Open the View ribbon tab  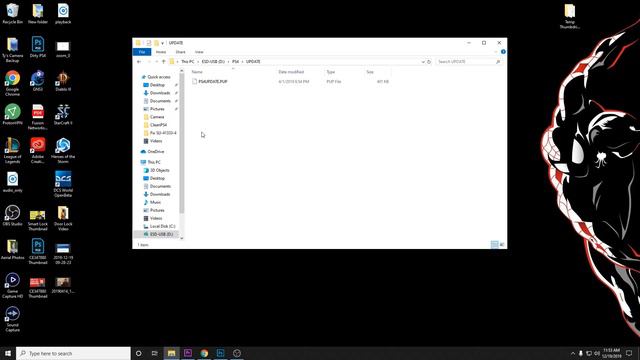click(199, 52)
